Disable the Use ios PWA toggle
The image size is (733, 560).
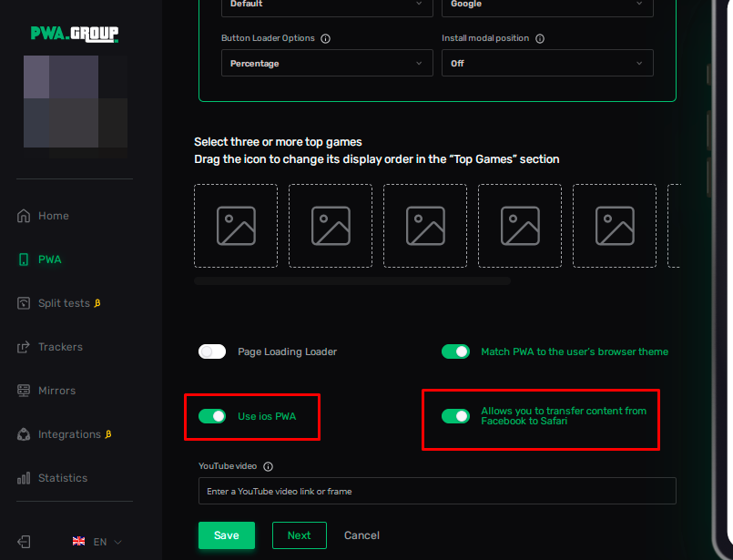pyautogui.click(x=212, y=416)
